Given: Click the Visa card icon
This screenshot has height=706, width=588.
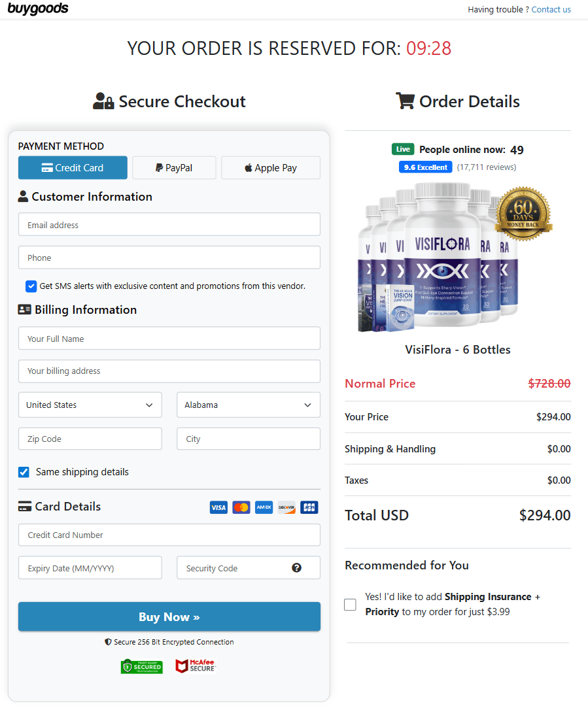Looking at the screenshot, I should point(218,507).
